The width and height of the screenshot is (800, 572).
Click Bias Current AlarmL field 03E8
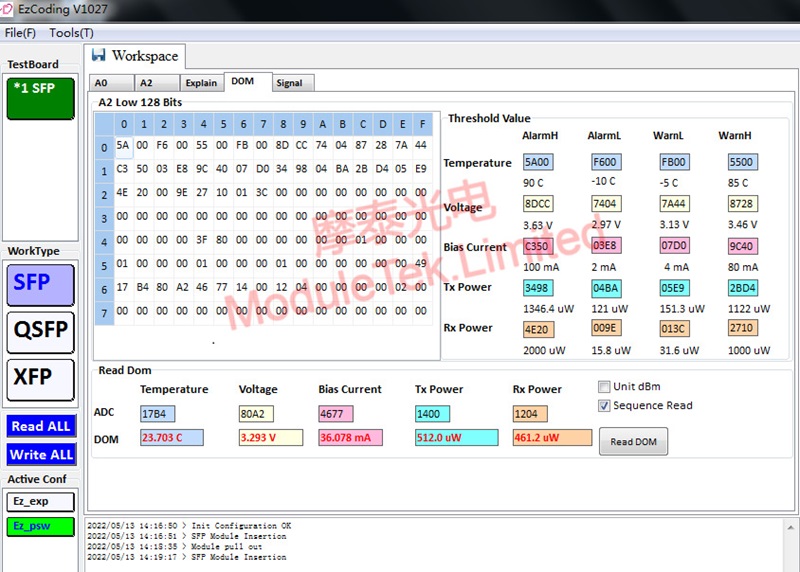tap(606, 246)
